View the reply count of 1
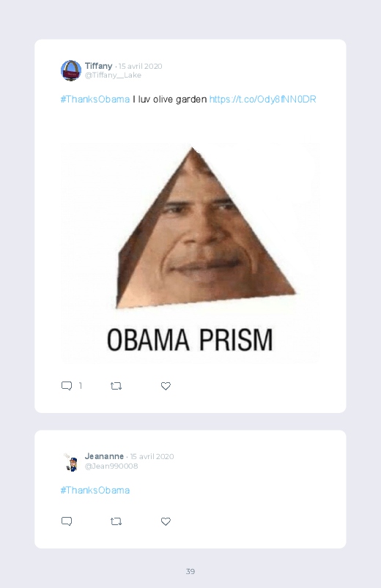The width and height of the screenshot is (381, 588). pos(81,386)
